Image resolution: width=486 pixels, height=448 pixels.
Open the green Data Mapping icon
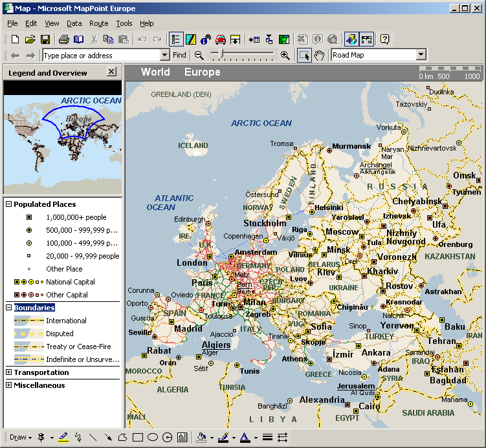point(284,39)
